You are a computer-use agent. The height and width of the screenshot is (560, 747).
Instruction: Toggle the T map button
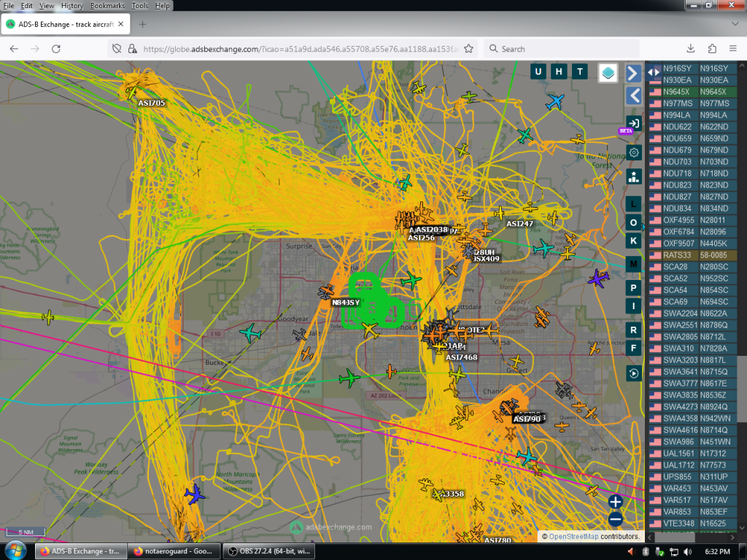(x=580, y=72)
